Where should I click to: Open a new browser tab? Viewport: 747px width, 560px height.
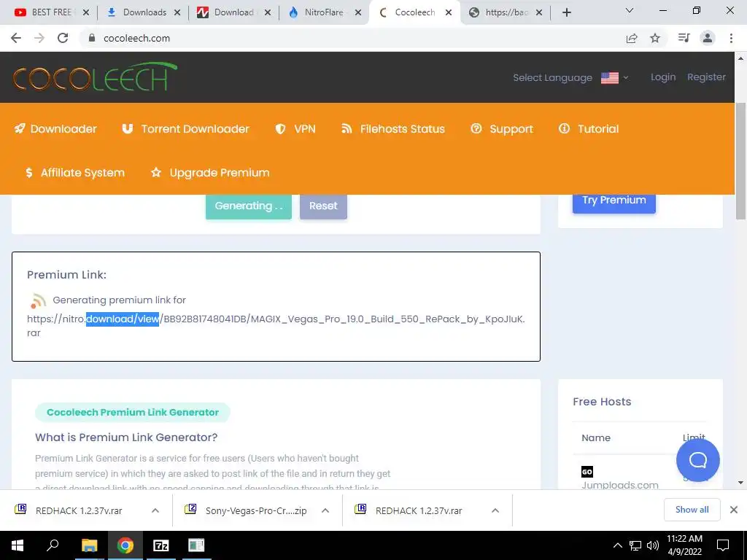[x=566, y=12]
